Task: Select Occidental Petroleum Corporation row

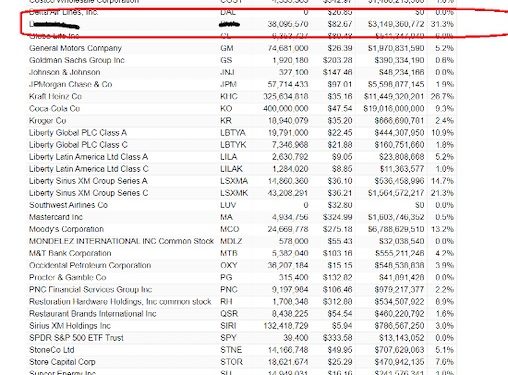Action: [241, 265]
